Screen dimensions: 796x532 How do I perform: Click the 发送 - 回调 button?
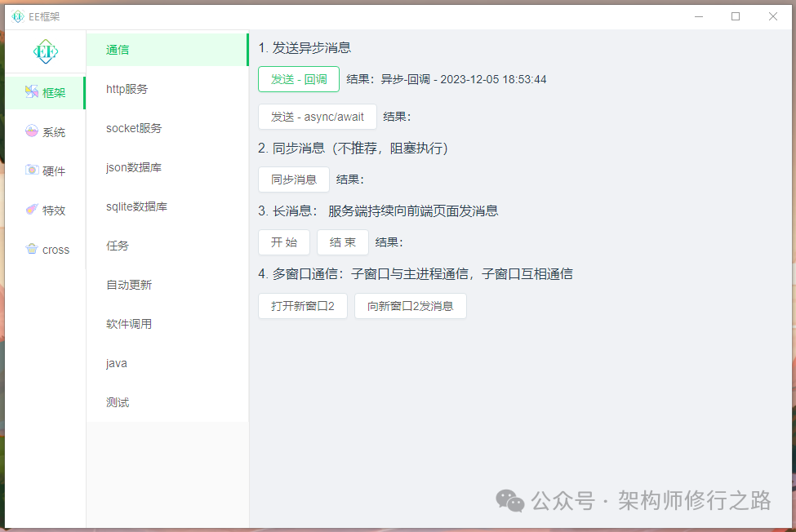point(299,79)
